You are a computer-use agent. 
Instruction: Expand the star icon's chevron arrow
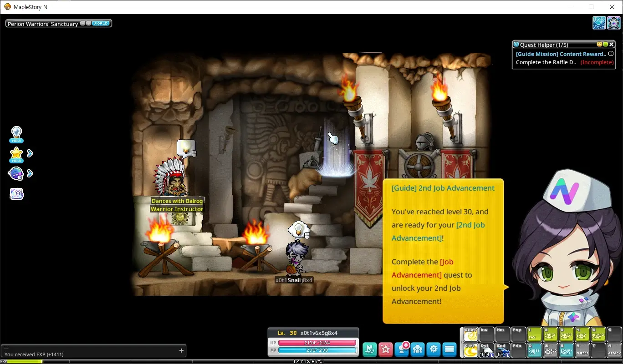pos(30,153)
